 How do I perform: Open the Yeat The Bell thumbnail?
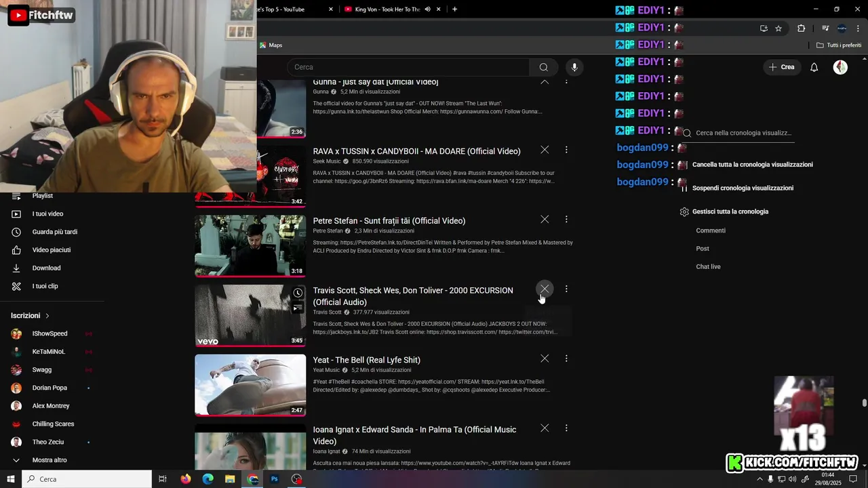point(250,385)
